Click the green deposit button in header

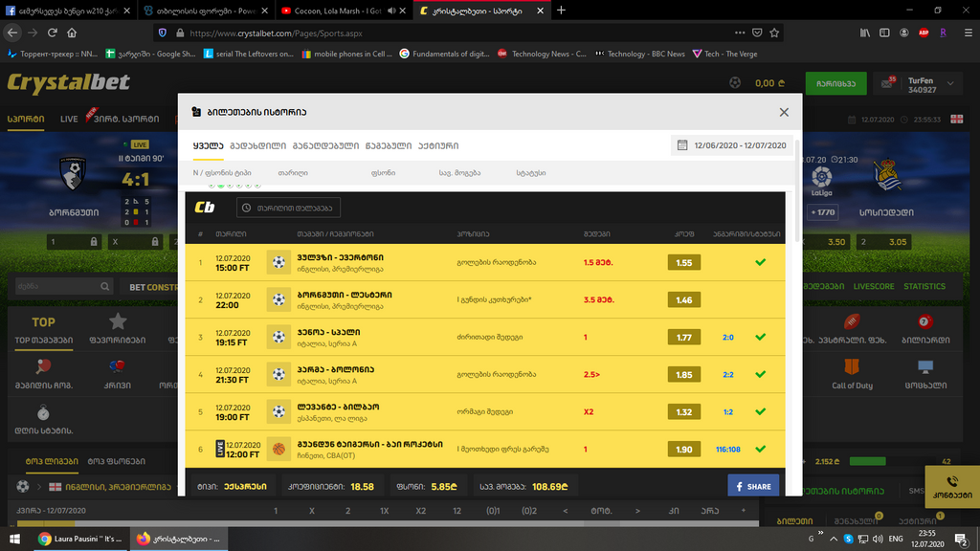835,83
